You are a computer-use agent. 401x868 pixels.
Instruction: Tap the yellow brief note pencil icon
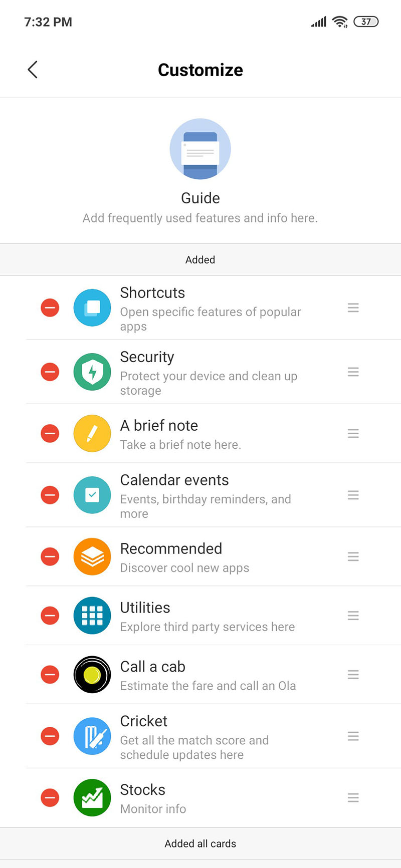[92, 433]
